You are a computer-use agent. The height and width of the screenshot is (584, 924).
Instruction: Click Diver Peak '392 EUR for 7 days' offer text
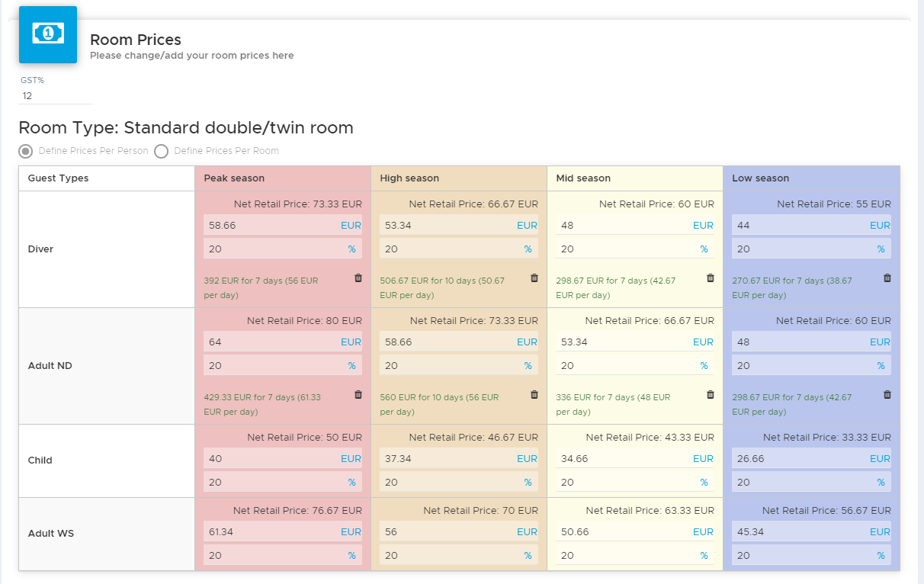261,287
